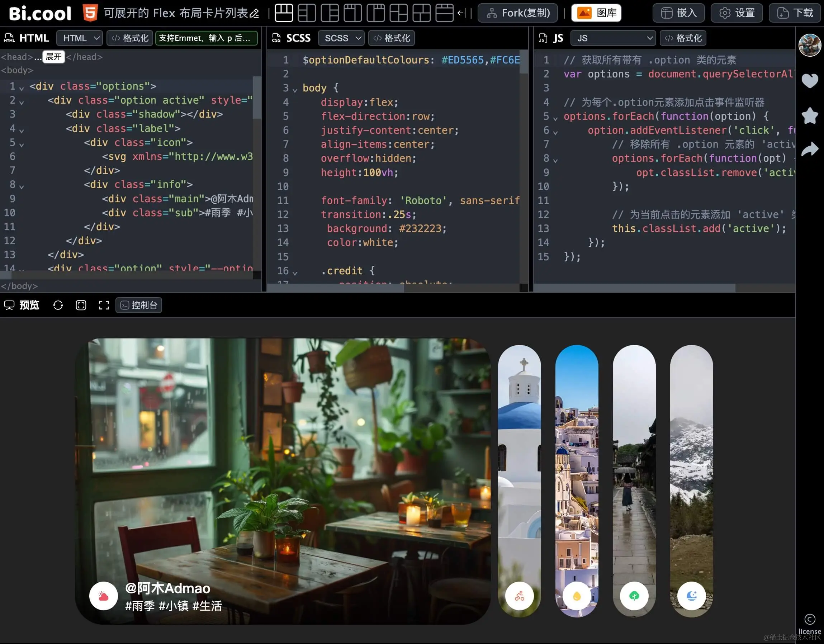824x644 pixels.
Task: Open the 图库 gallery tab
Action: [596, 13]
